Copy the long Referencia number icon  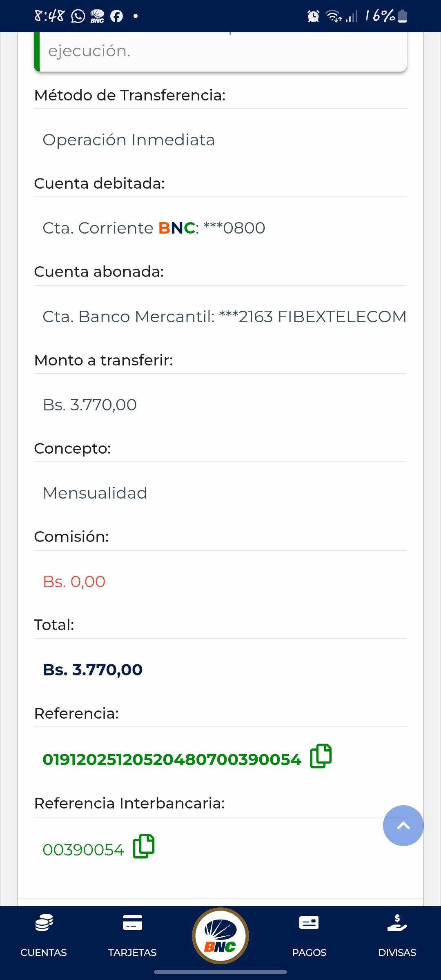[321, 756]
